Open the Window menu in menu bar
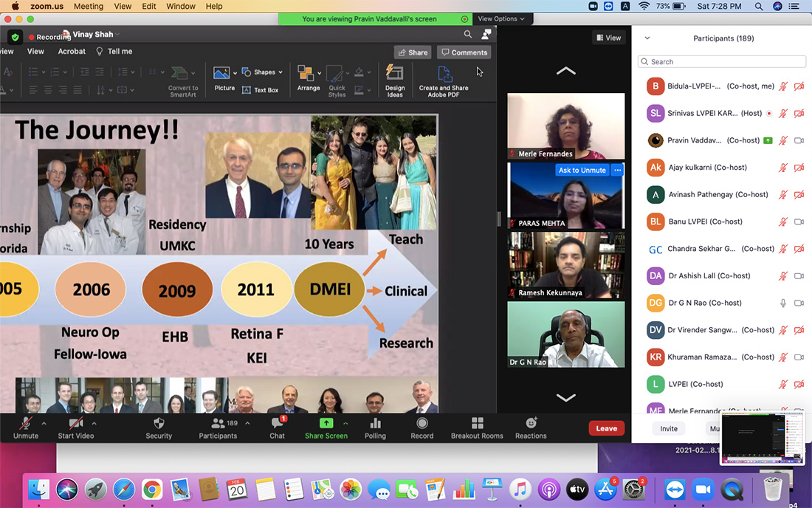 point(181,7)
